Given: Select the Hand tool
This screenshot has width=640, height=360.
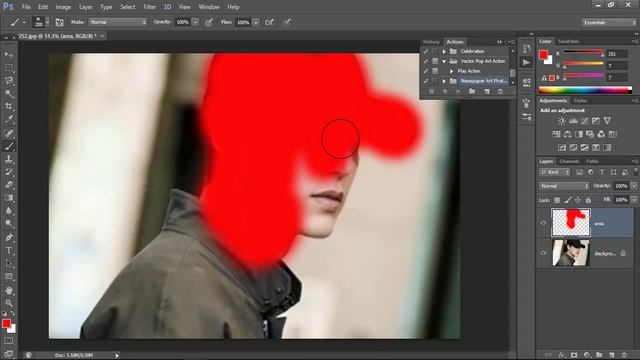Looking at the screenshot, I should (9, 290).
